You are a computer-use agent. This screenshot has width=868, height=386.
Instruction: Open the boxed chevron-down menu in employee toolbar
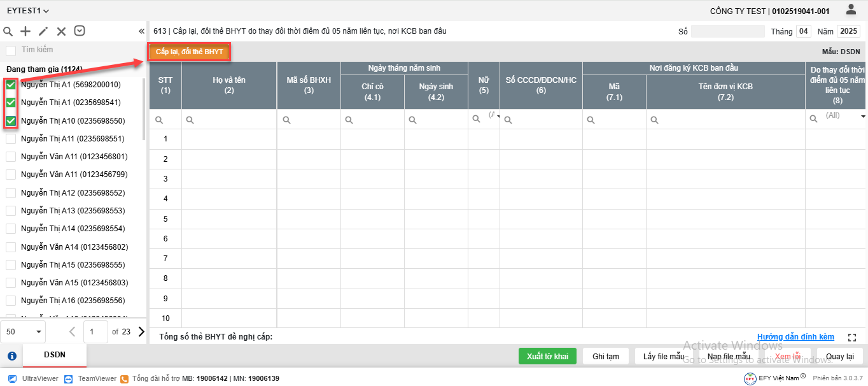[80, 31]
